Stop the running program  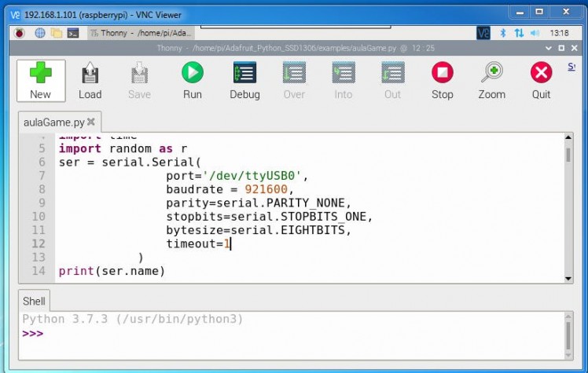pyautogui.click(x=442, y=81)
